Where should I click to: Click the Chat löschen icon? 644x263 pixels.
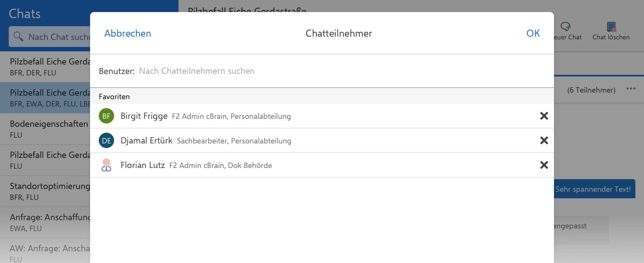(611, 27)
